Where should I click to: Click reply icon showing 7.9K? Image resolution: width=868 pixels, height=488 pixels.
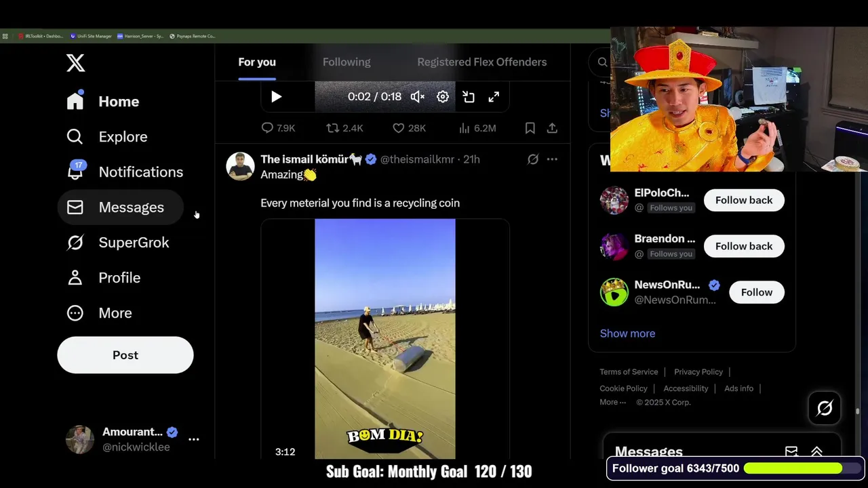pyautogui.click(x=278, y=128)
